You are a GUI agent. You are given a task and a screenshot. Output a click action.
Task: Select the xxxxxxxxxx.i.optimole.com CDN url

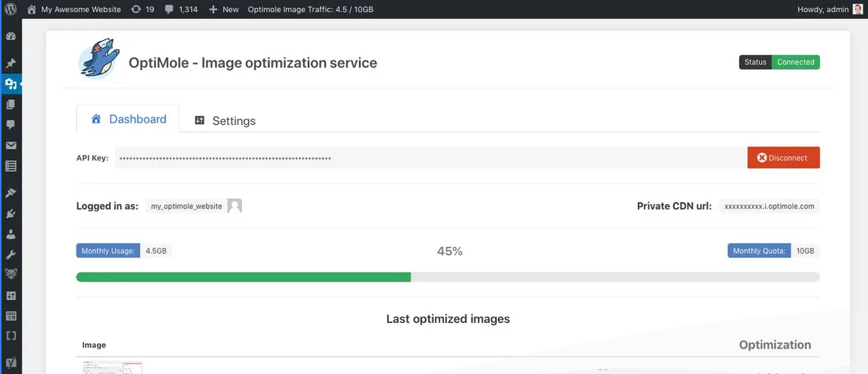pyautogui.click(x=770, y=206)
